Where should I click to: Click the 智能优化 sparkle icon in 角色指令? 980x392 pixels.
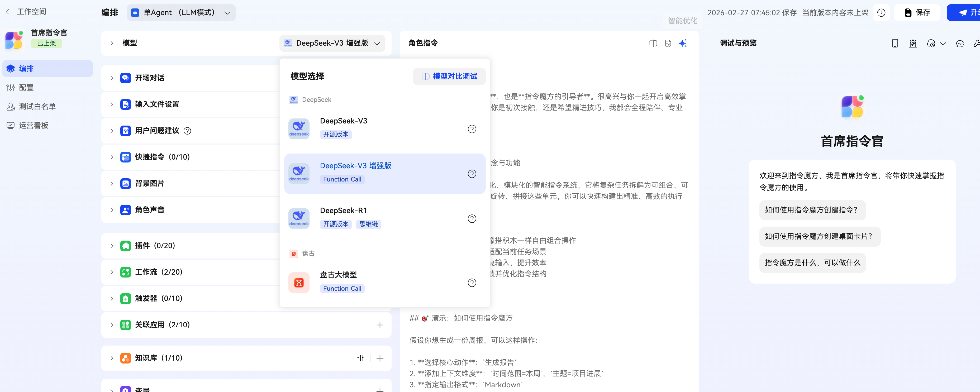pos(683,43)
